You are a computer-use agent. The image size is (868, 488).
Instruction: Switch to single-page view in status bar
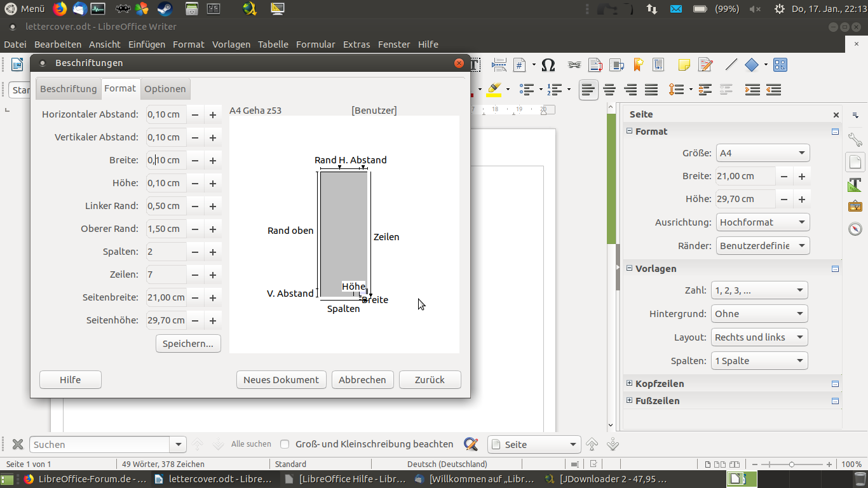pyautogui.click(x=708, y=464)
